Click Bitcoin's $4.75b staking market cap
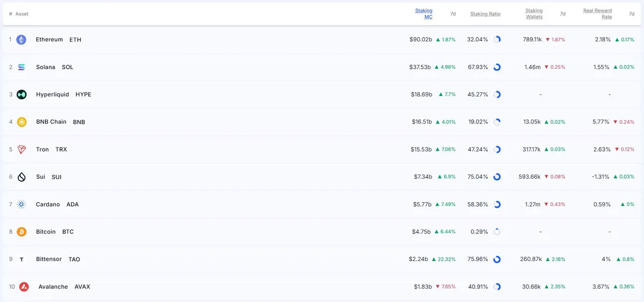 point(422,232)
